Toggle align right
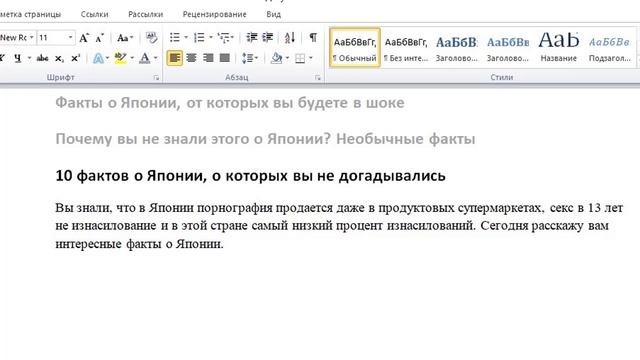 [x=208, y=58]
